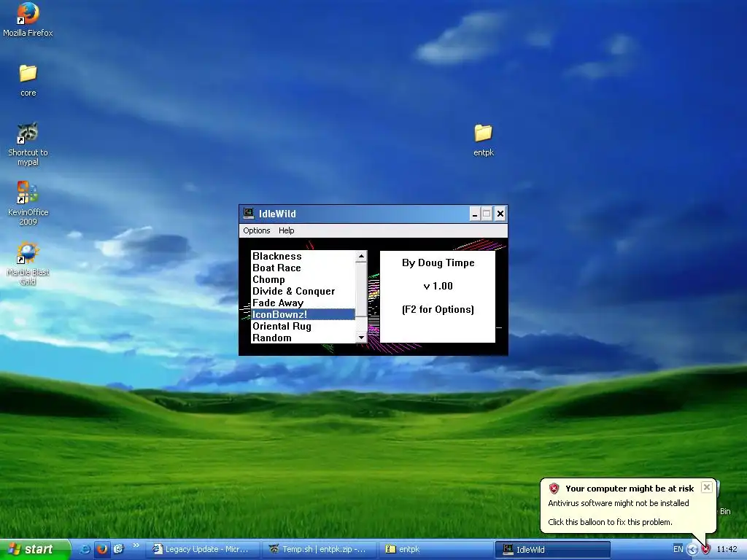This screenshot has height=560, width=747.
Task: Click the list scrollbar down arrow
Action: point(361,337)
